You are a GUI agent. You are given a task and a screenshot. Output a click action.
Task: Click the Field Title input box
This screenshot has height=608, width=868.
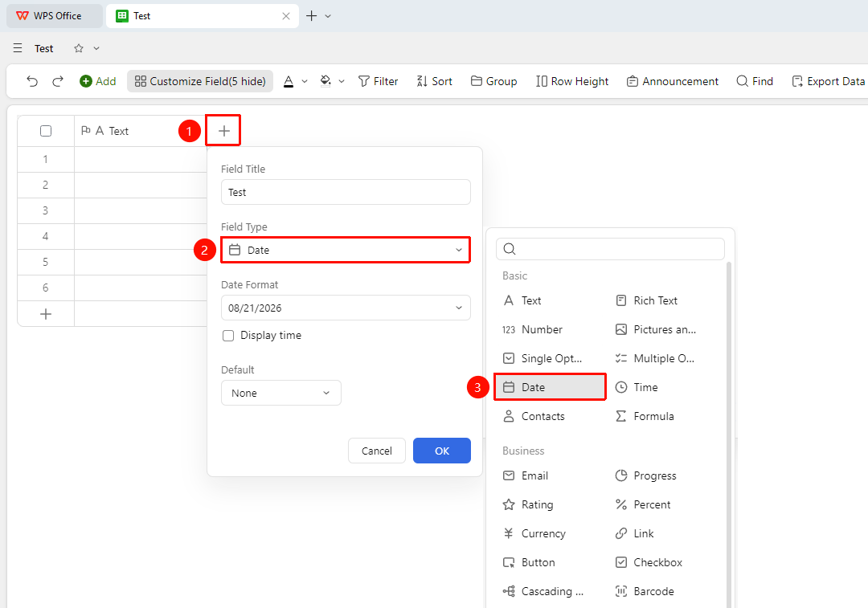coord(346,192)
